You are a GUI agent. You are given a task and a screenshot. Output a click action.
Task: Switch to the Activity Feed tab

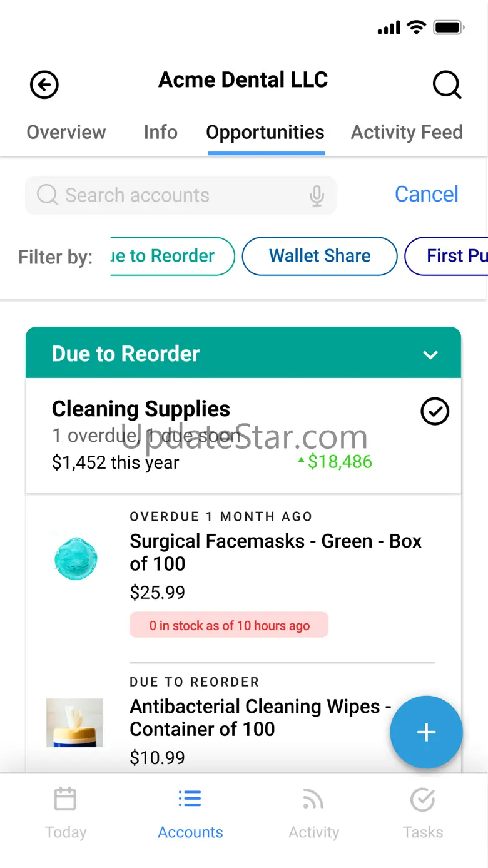tap(407, 133)
